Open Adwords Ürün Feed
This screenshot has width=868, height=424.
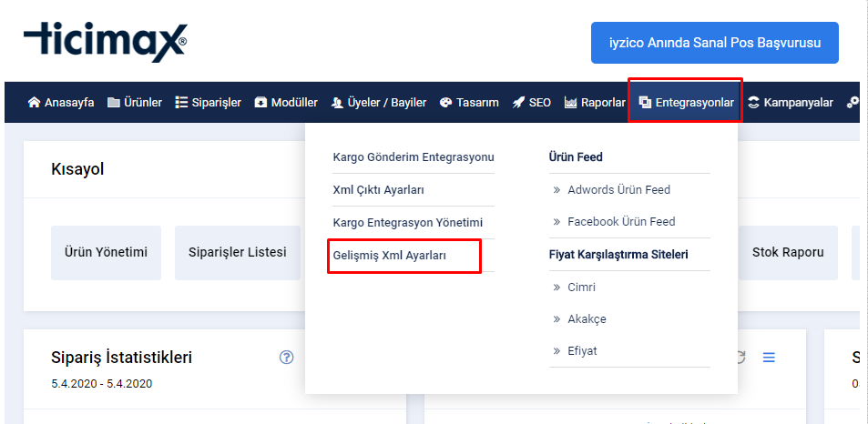point(618,190)
